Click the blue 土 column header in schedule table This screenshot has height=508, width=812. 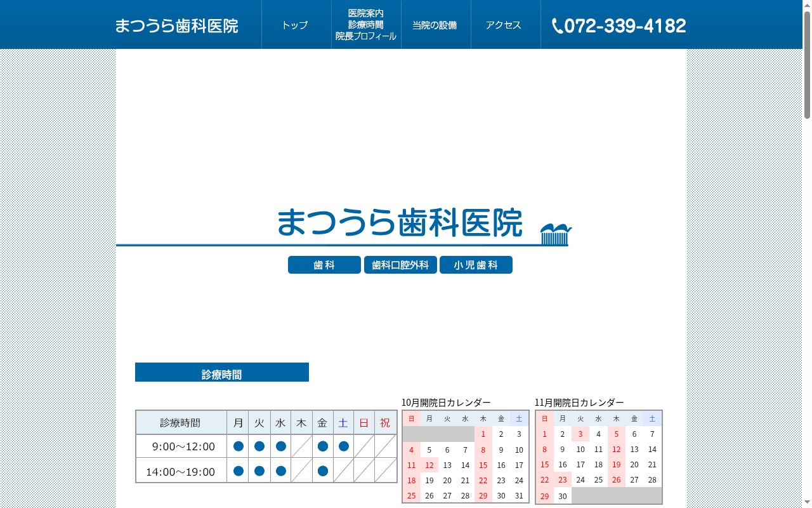click(343, 422)
